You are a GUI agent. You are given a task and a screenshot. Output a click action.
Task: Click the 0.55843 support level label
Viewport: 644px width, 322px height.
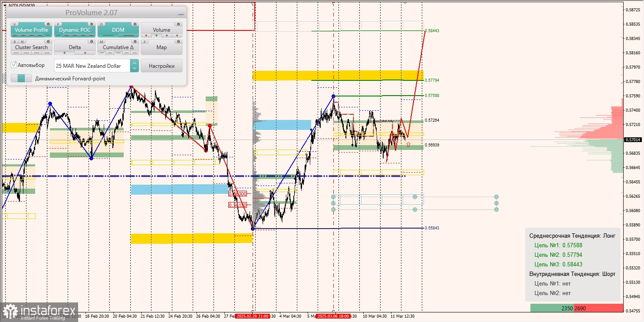click(x=432, y=228)
